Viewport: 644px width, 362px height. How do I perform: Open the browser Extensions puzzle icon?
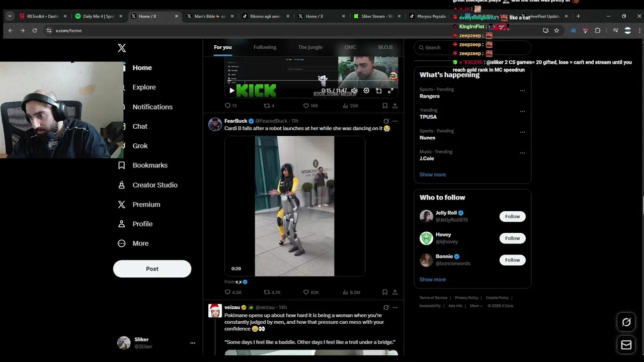pos(598,31)
